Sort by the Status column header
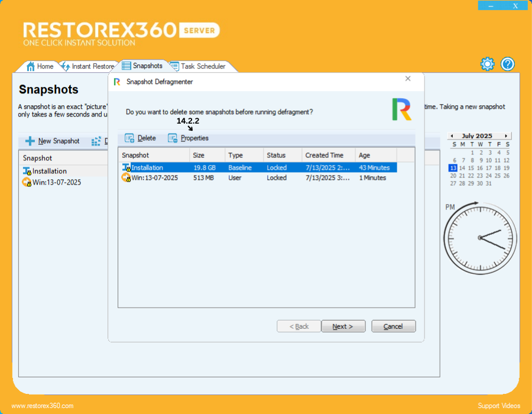 283,155
